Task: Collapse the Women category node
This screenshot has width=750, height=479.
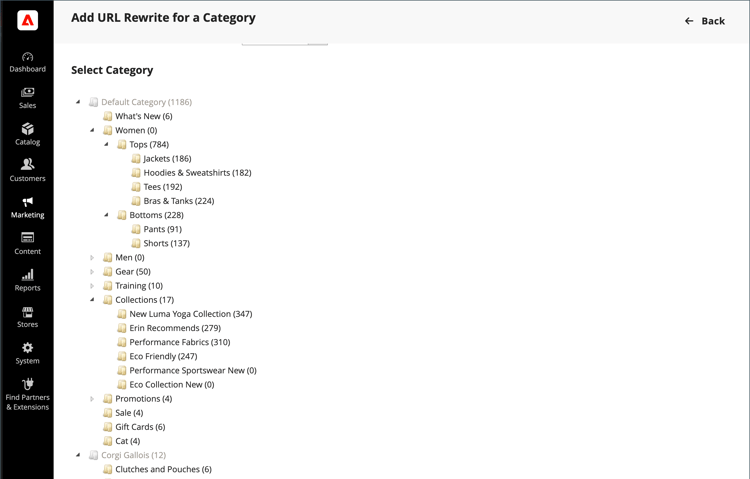Action: click(92, 130)
